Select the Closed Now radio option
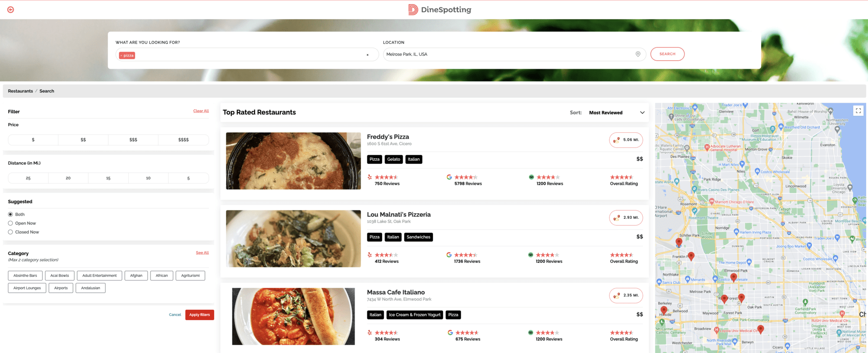Screen dimensions: 868x353 click(10, 232)
